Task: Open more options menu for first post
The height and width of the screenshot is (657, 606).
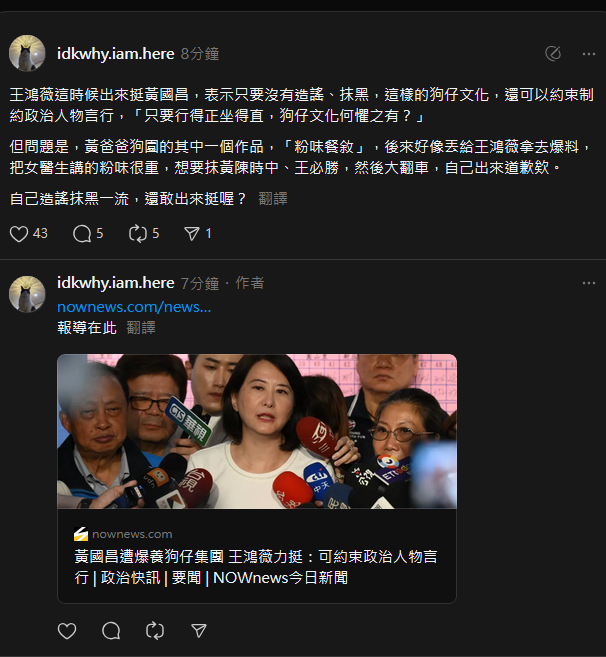Action: click(589, 54)
